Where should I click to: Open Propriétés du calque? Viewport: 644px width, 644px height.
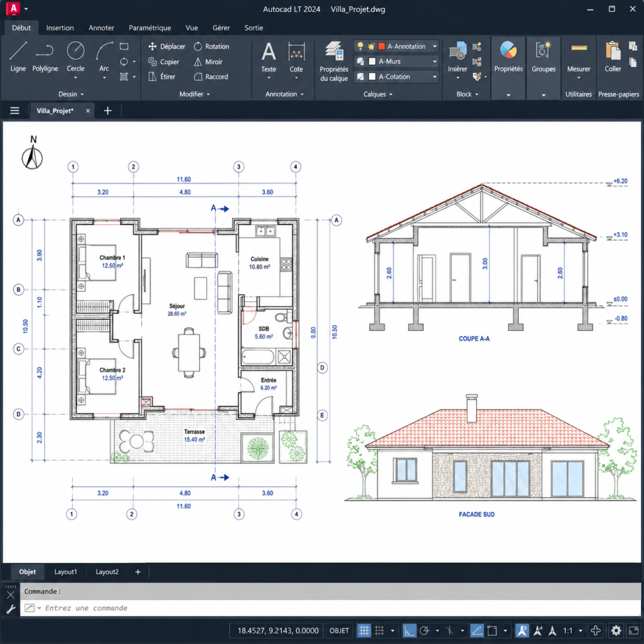coord(334,62)
